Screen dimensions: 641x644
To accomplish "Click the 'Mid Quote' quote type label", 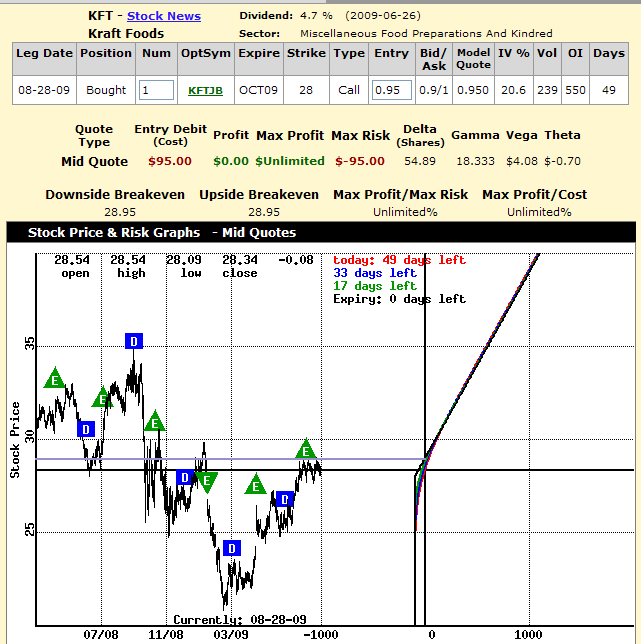I will [x=94, y=161].
